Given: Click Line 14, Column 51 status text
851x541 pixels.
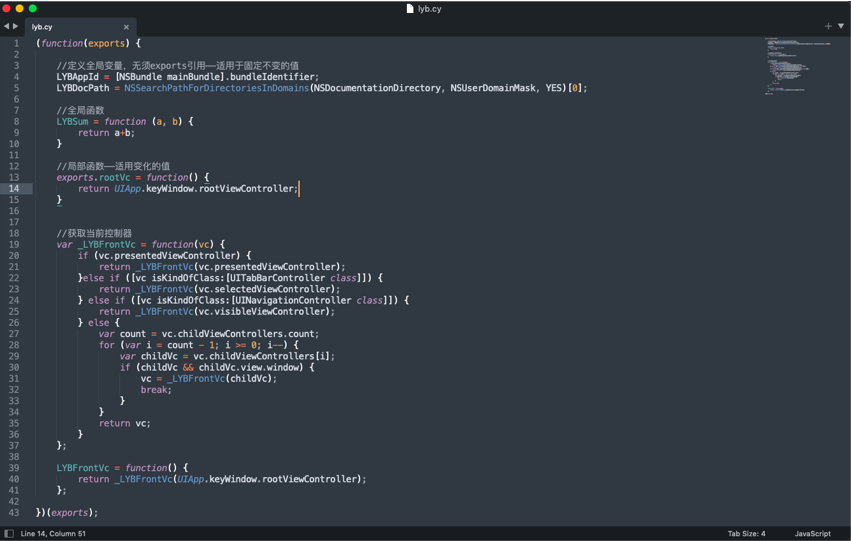Looking at the screenshot, I should [x=53, y=533].
